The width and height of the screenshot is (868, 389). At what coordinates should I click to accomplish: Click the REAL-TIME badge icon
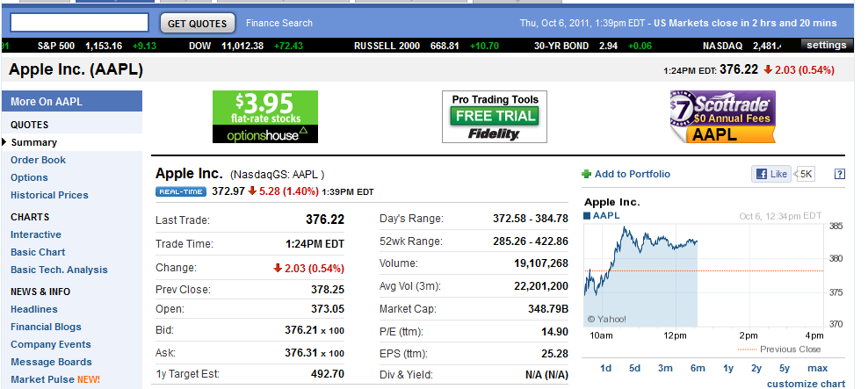(x=181, y=191)
